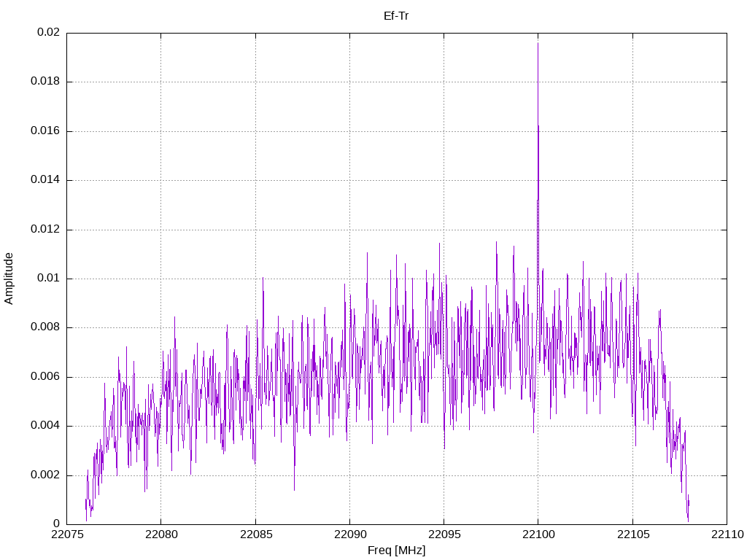The width and height of the screenshot is (747, 560).
Task: Click the 0.016 y-axis tick label
Action: [44, 131]
